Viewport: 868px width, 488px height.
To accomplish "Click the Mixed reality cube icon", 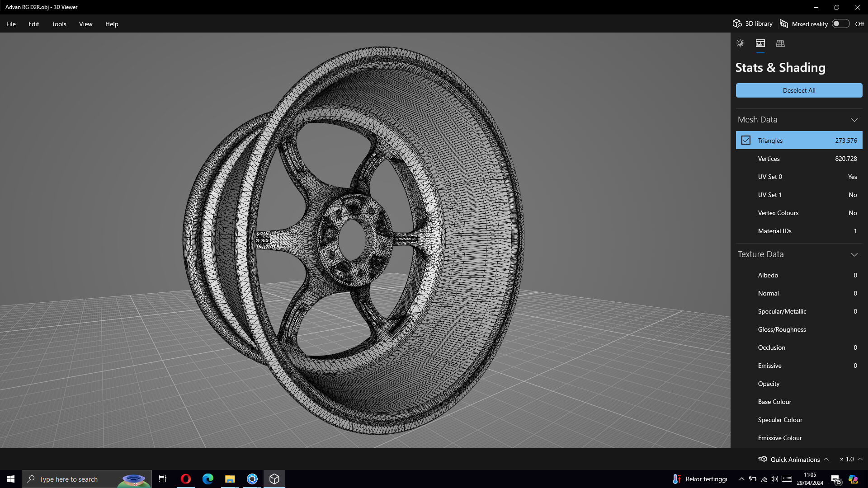I will pos(784,24).
